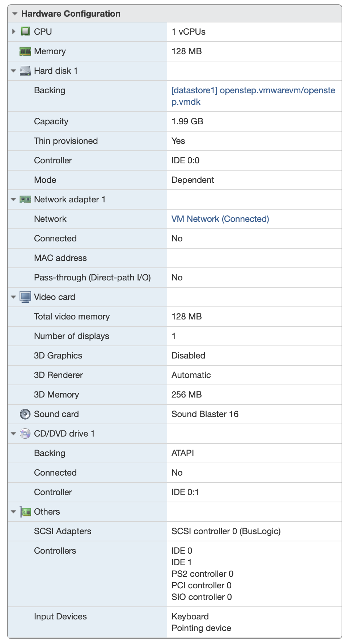
Task: Click the Video card monitor icon
Action: click(25, 297)
